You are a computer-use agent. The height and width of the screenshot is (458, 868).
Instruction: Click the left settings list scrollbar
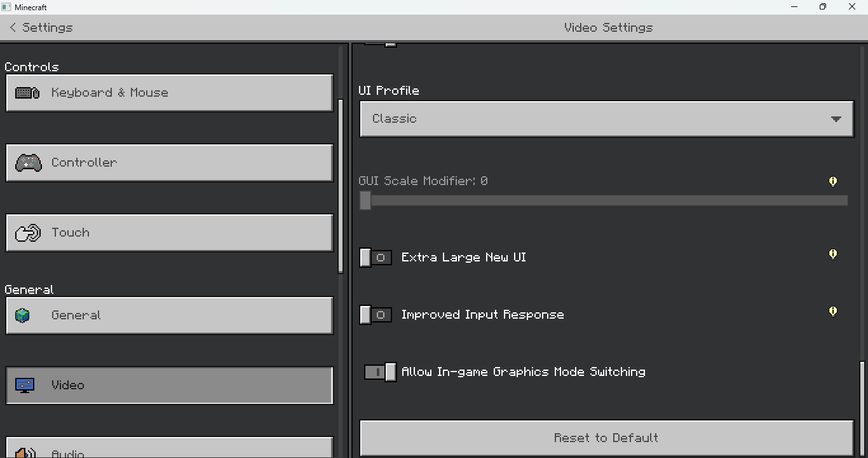click(341, 186)
